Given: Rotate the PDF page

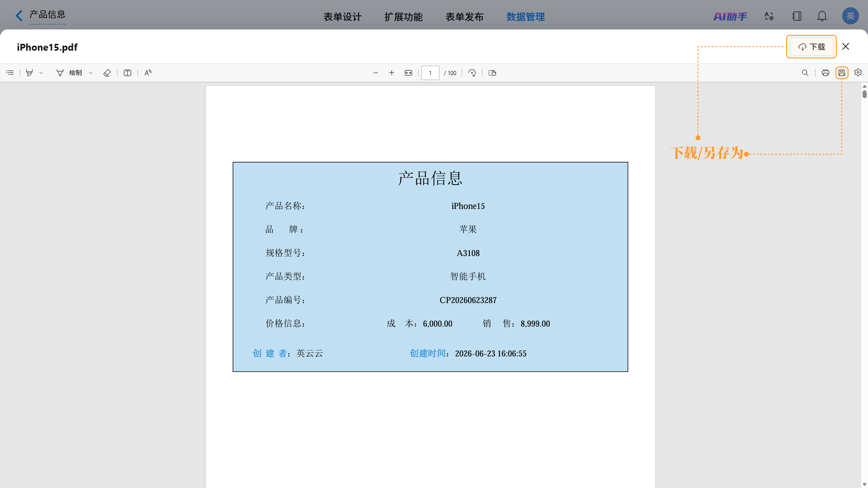Looking at the screenshot, I should (472, 73).
